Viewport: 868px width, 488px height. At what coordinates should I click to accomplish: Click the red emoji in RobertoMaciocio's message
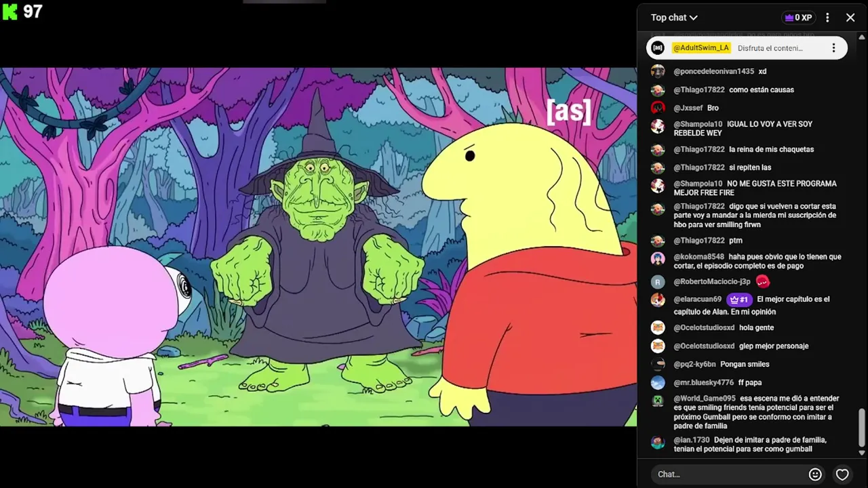[x=763, y=281]
